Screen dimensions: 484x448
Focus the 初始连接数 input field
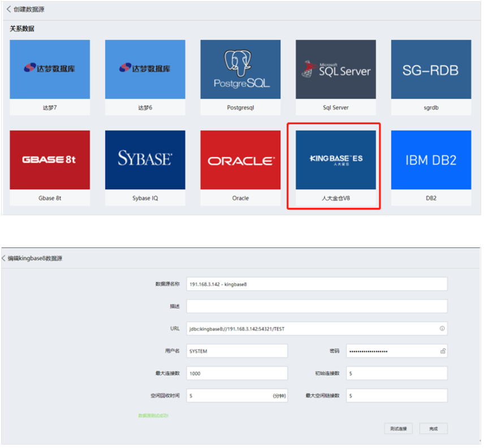click(x=397, y=373)
